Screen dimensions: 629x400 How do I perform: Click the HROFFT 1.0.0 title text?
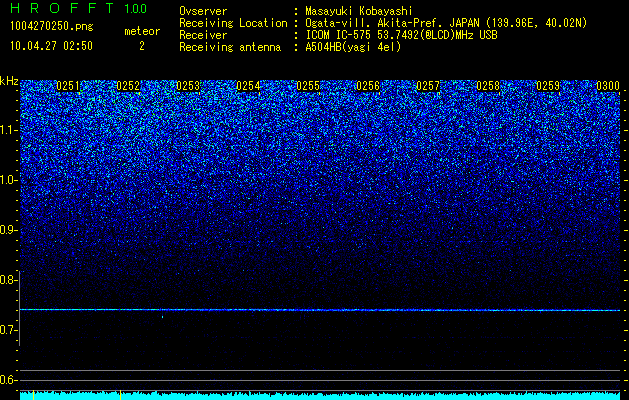pos(79,8)
